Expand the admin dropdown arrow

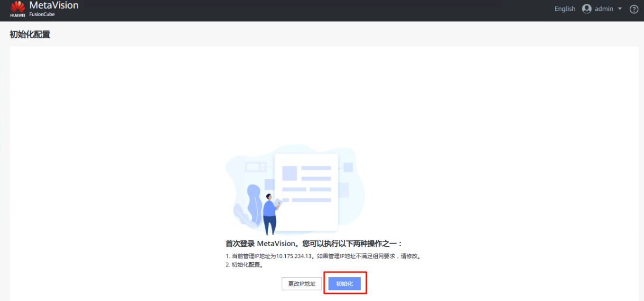620,9
